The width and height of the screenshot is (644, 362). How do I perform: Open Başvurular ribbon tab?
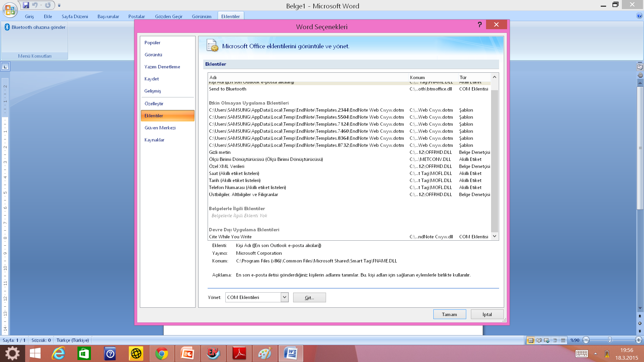(x=108, y=16)
